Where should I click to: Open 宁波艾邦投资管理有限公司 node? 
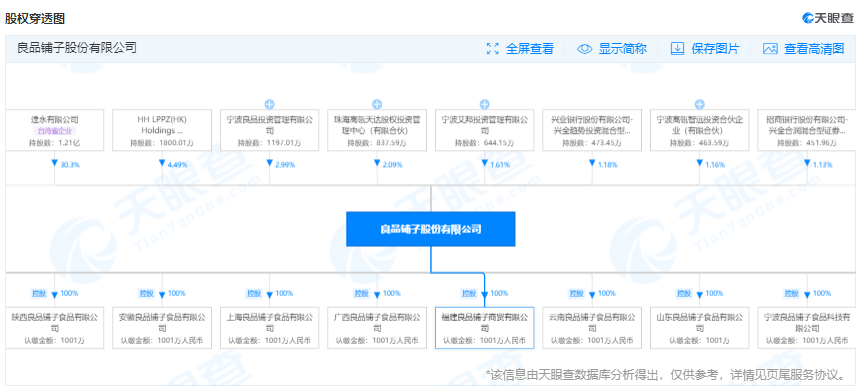tap(484, 130)
